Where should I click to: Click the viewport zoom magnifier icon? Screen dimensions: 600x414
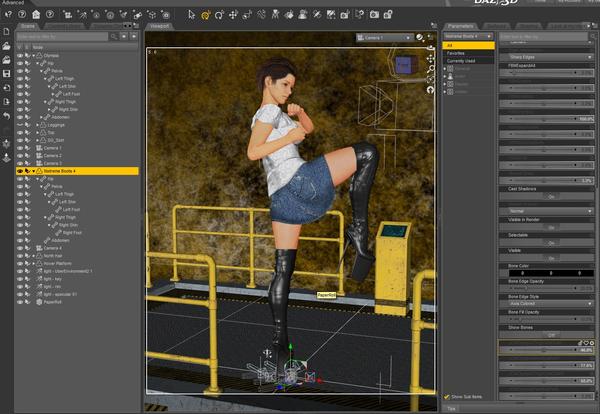430,69
